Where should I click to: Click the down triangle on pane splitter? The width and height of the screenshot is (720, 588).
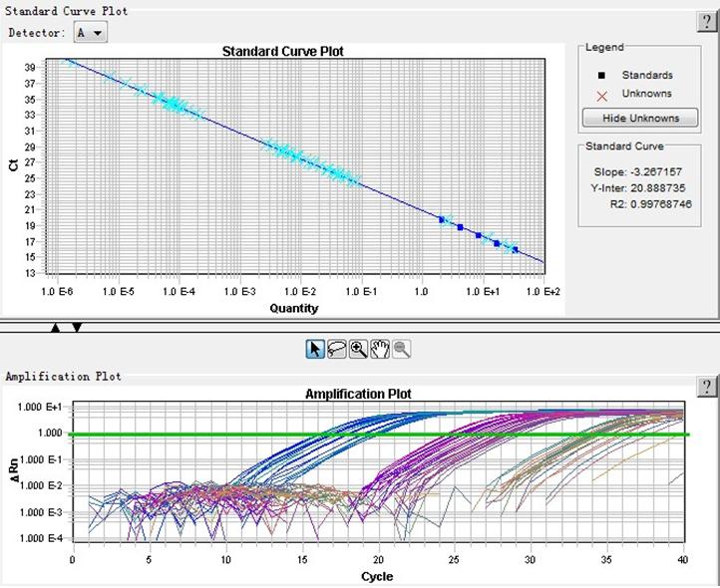(77, 327)
